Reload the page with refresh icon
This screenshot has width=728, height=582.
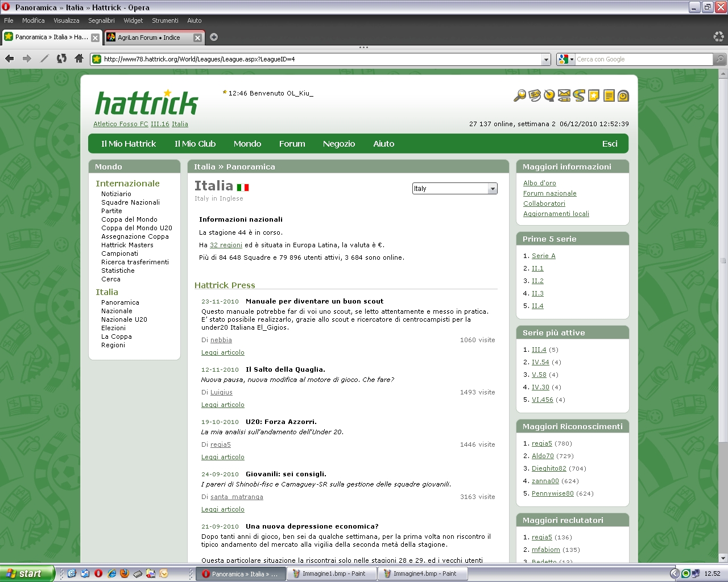tap(62, 59)
